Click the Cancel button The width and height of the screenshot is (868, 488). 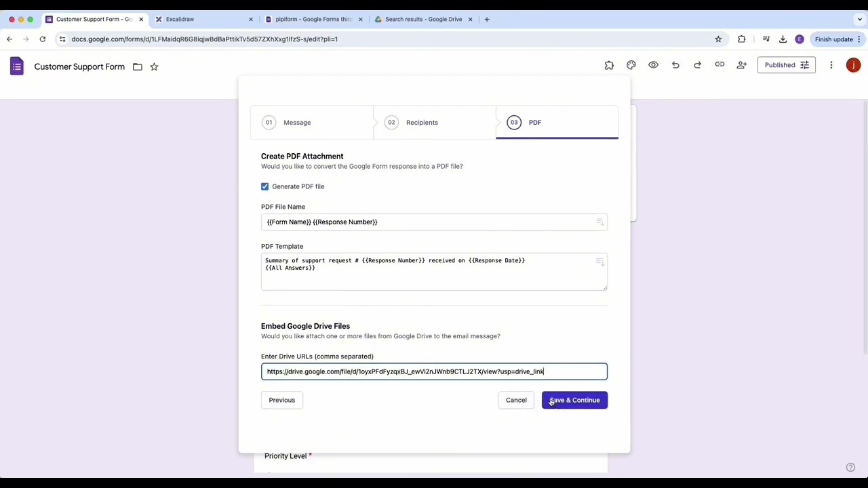tap(516, 400)
